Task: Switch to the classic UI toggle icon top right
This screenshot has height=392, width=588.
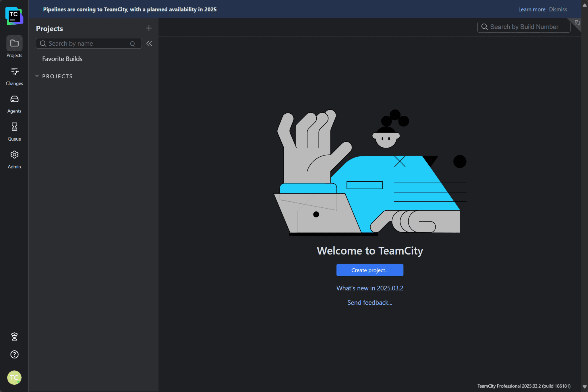Action: click(577, 22)
